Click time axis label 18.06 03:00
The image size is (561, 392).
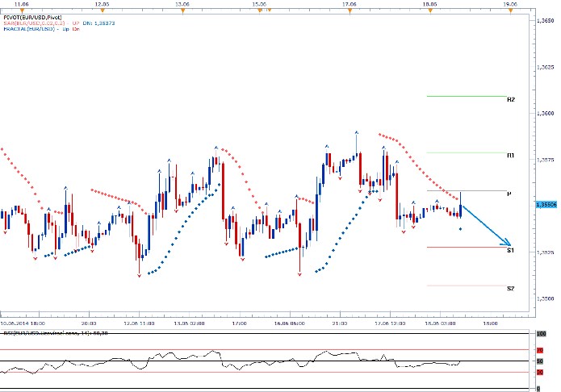pyautogui.click(x=441, y=323)
